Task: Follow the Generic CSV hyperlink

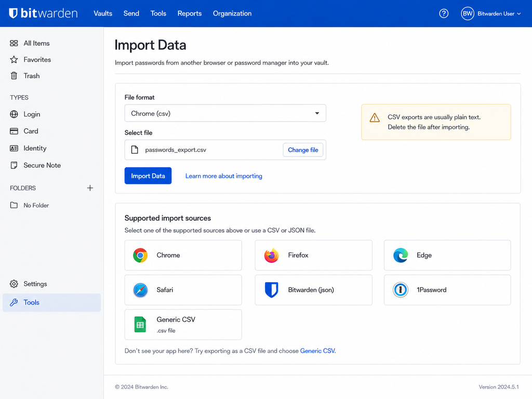Action: click(317, 351)
